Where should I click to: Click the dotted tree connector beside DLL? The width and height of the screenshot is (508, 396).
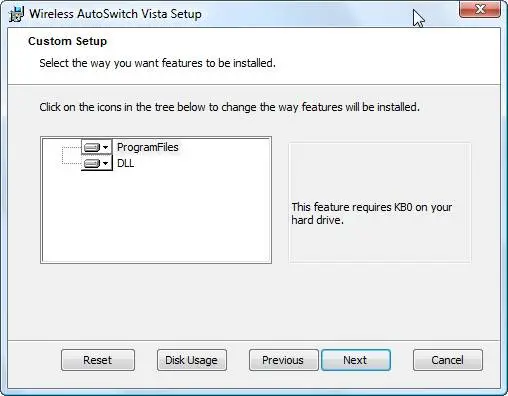(71, 163)
